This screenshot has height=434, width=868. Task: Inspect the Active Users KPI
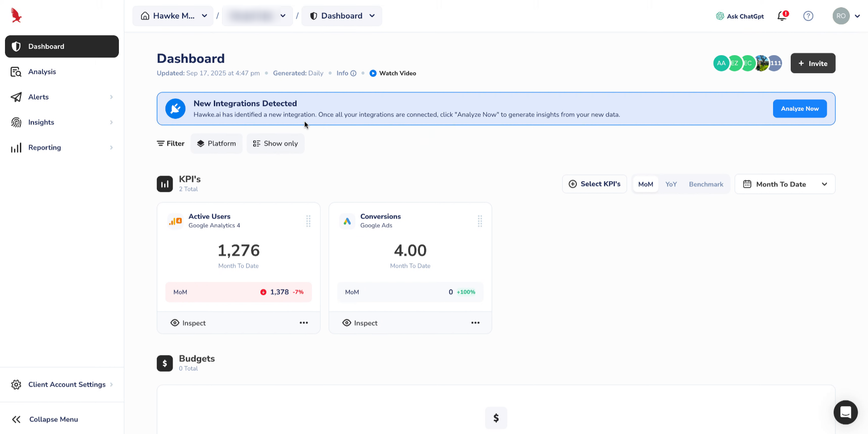pos(188,323)
